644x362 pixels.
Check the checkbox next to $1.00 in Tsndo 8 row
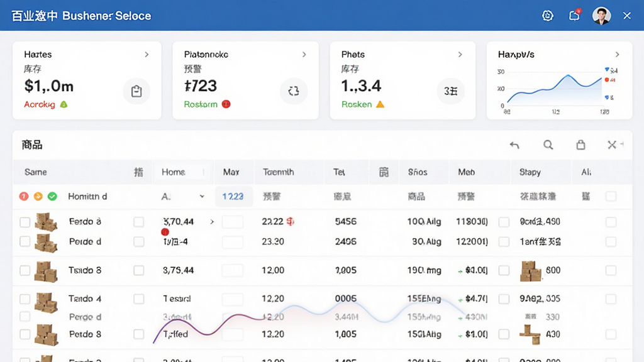[x=504, y=270]
